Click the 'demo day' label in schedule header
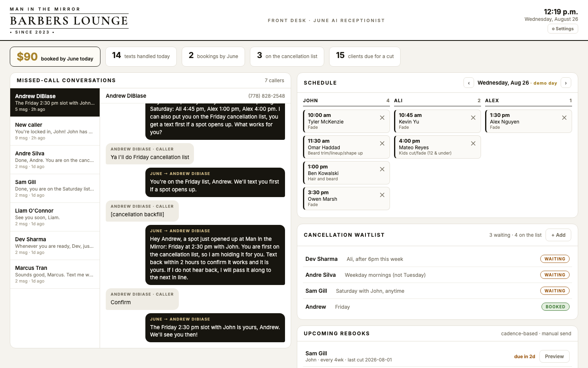This screenshot has width=588, height=368. (x=545, y=83)
